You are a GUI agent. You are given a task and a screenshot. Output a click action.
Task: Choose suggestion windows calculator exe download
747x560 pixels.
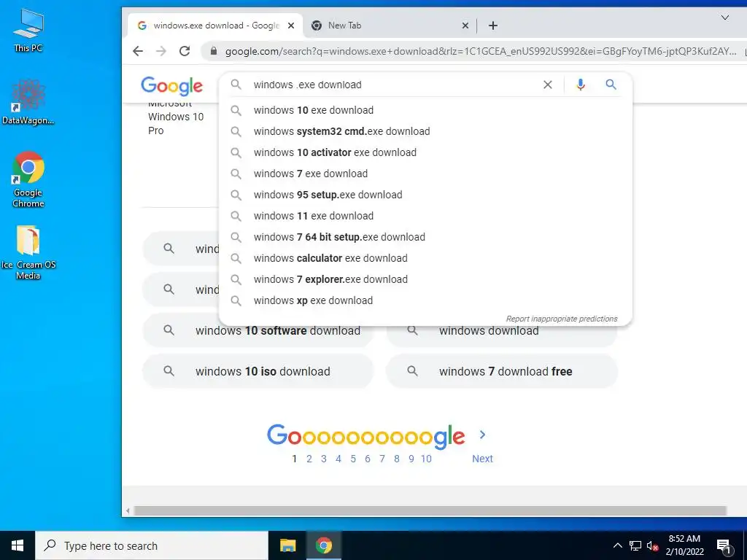(425, 258)
